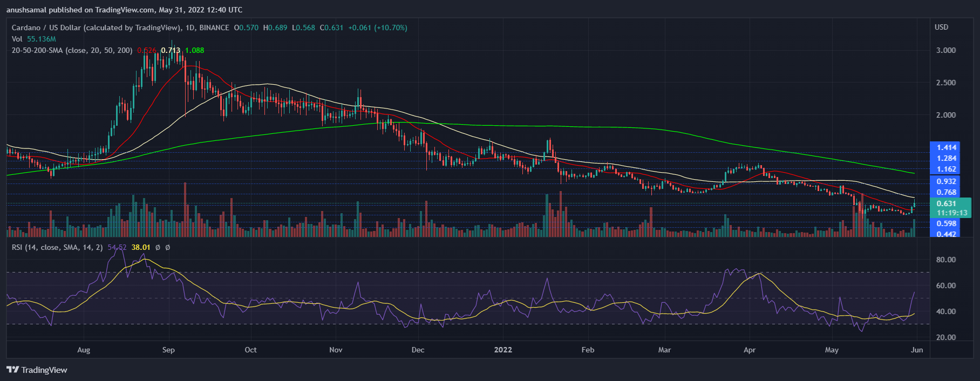Click the Mar label on time axis

click(x=664, y=350)
